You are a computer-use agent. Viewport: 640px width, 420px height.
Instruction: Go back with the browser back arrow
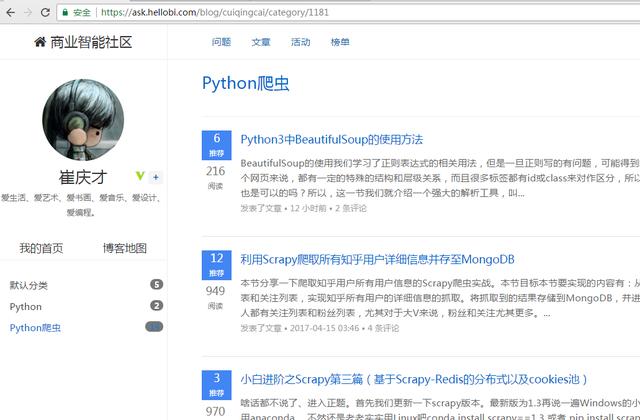click(x=11, y=13)
